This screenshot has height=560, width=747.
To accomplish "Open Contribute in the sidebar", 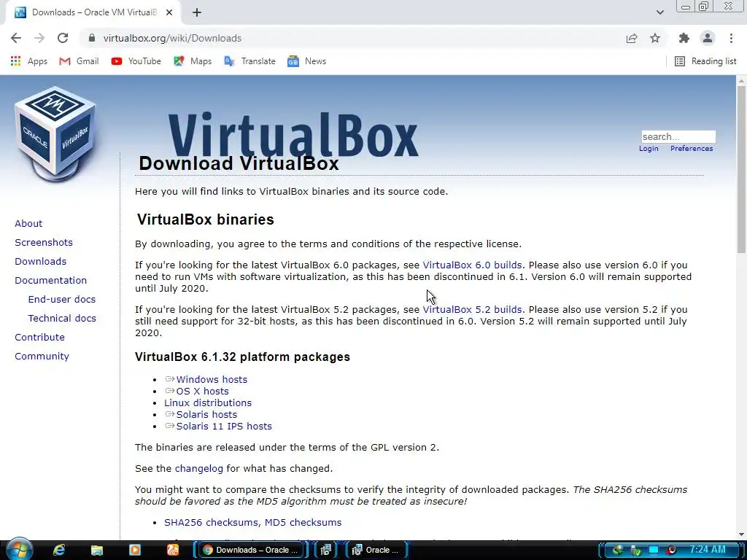I will 39,337.
